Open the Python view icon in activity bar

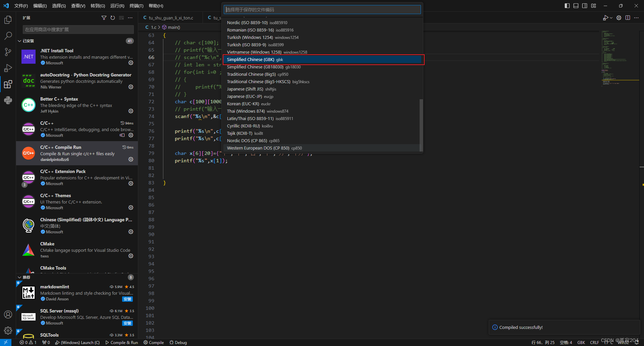[8, 100]
